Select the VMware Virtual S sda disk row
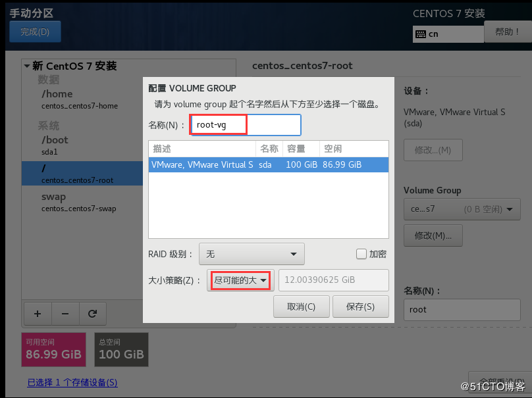 click(269, 164)
